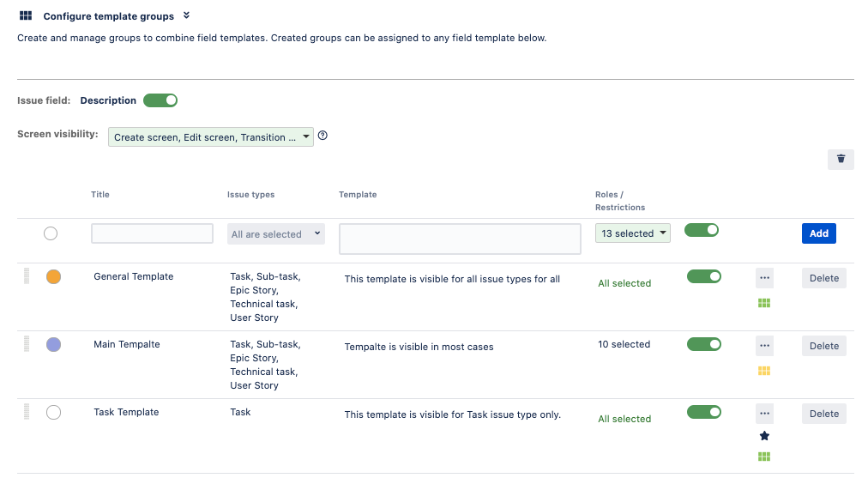Grab the Task Template drag handle

[26, 412]
